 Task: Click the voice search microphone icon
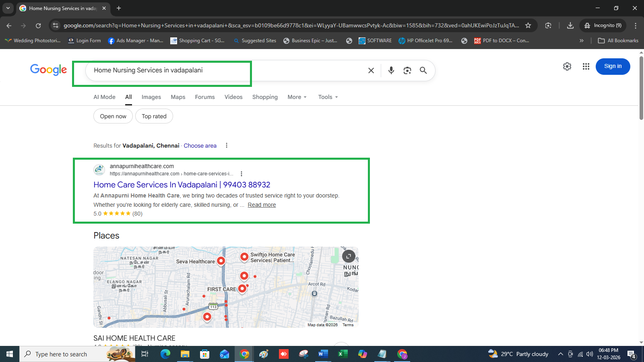coord(391,70)
